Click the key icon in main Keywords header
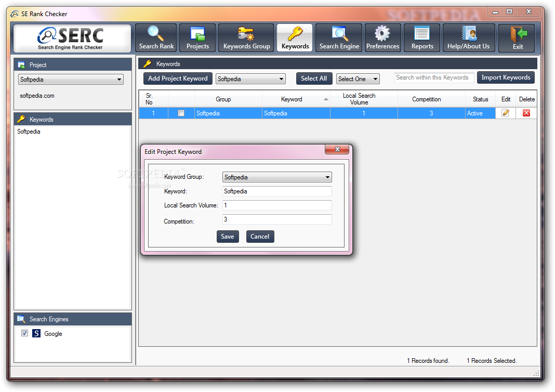The image size is (555, 392). [x=148, y=64]
